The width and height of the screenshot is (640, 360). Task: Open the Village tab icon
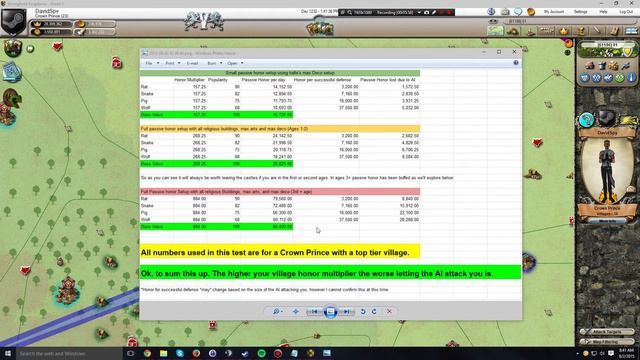point(513,31)
